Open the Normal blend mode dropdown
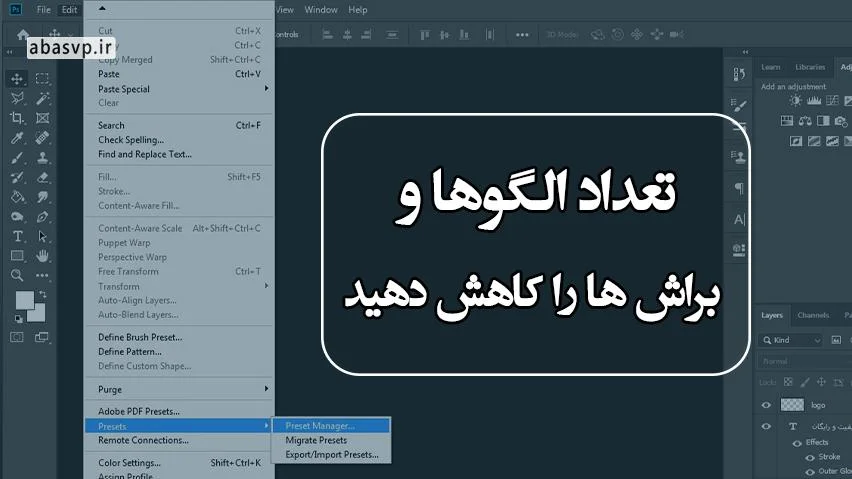The width and height of the screenshot is (852, 479). click(x=804, y=361)
